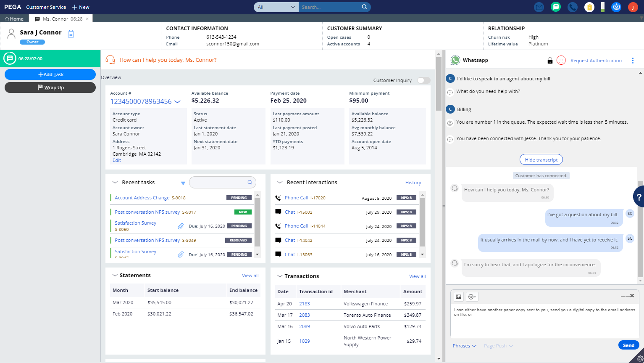Expand the account number dropdown chevron
Viewport: 644px width, 363px height.
click(x=177, y=102)
